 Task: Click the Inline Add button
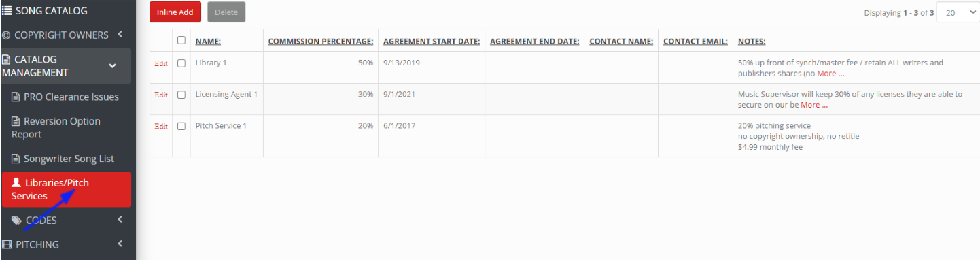point(175,12)
